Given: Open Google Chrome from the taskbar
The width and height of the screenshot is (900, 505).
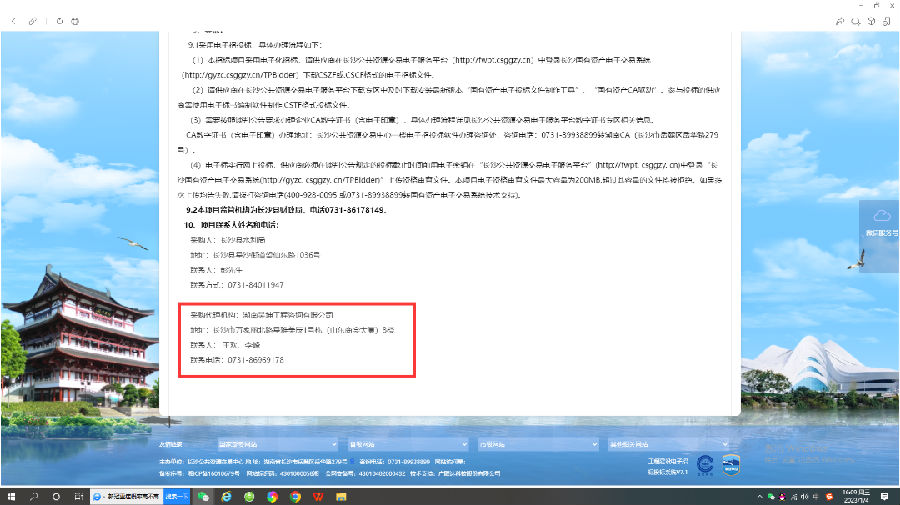Looking at the screenshot, I should coord(295,496).
